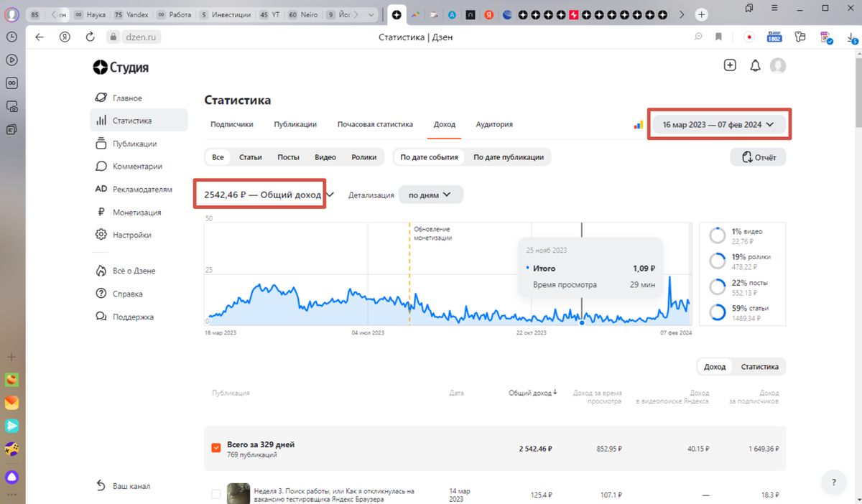Viewport: 862px width, 504px height.
Task: Select the Доход table view button
Action: pyautogui.click(x=715, y=367)
